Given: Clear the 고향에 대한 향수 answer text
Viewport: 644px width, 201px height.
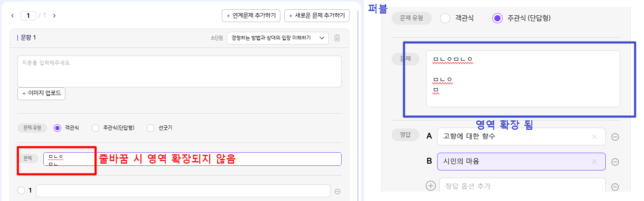Looking at the screenshot, I should (x=594, y=137).
